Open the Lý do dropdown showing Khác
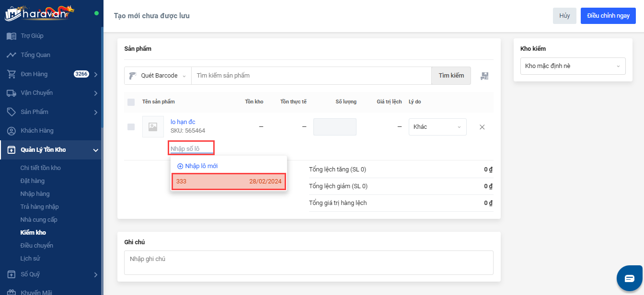Image resolution: width=644 pixels, height=295 pixels. pyautogui.click(x=437, y=127)
